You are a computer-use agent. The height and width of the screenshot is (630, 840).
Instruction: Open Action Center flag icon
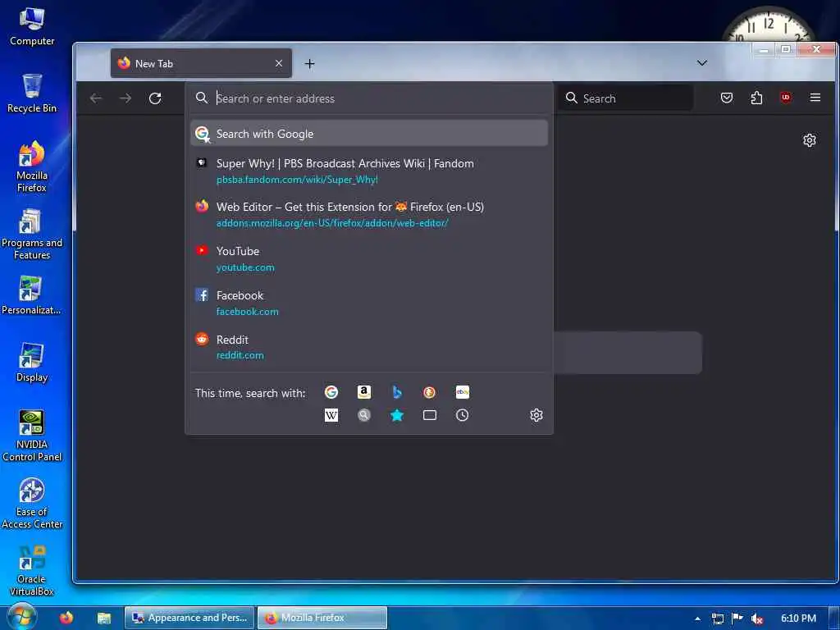pyautogui.click(x=737, y=619)
